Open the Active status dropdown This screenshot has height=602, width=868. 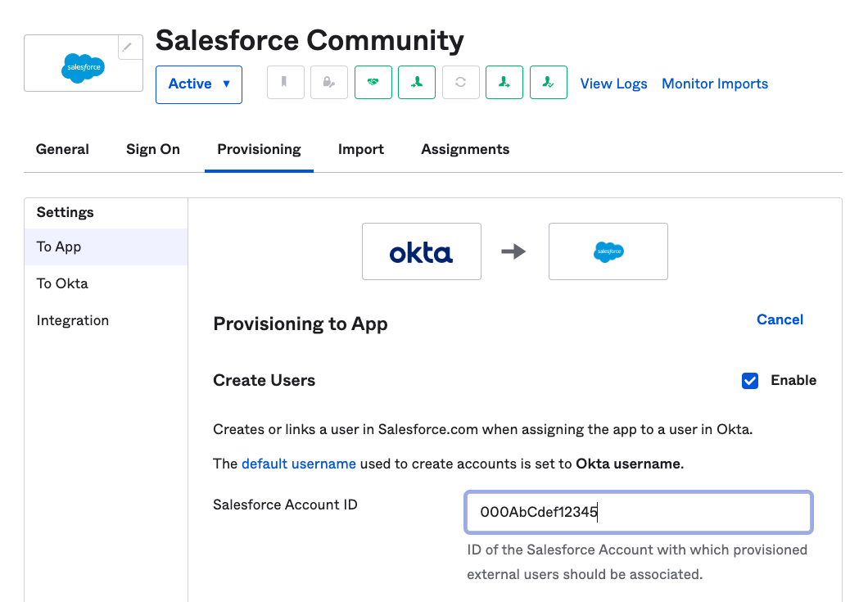tap(198, 84)
